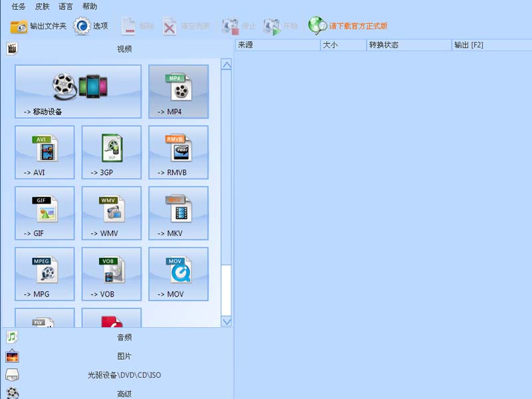The width and height of the screenshot is (532, 399).
Task: Select the GIF conversion format
Action: coord(44,213)
